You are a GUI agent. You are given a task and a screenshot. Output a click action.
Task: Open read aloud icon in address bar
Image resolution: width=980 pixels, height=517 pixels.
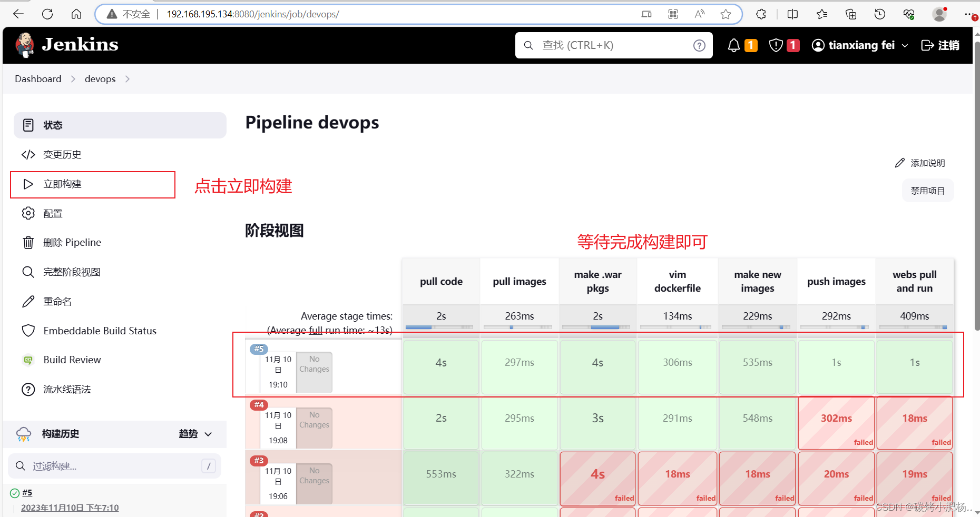click(699, 14)
